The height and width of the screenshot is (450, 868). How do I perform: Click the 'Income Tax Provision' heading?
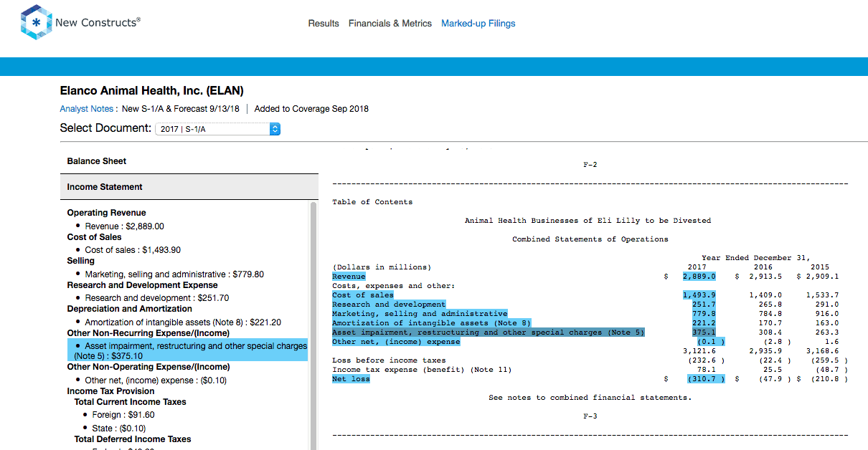point(110,391)
